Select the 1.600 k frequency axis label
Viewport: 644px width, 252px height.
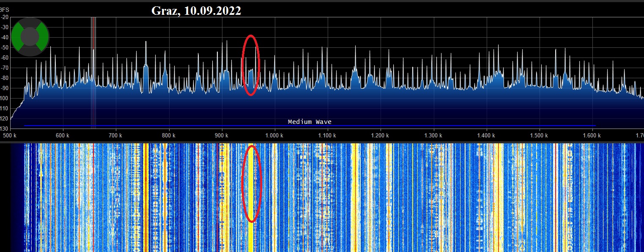pyautogui.click(x=592, y=135)
